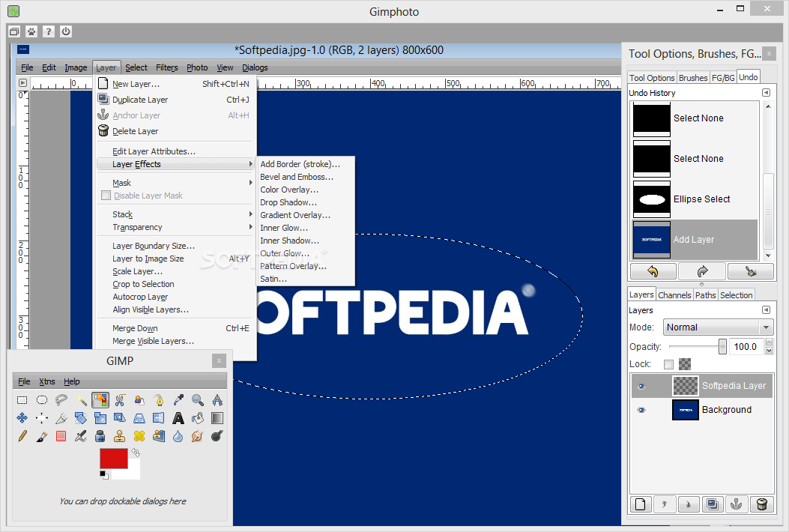789x532 pixels.
Task: Pick the Crop knife tool
Action: 61,418
